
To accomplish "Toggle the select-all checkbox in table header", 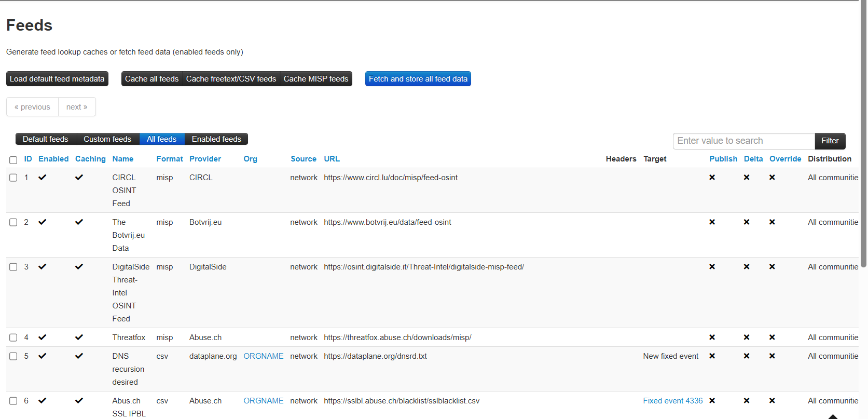I will click(13, 160).
